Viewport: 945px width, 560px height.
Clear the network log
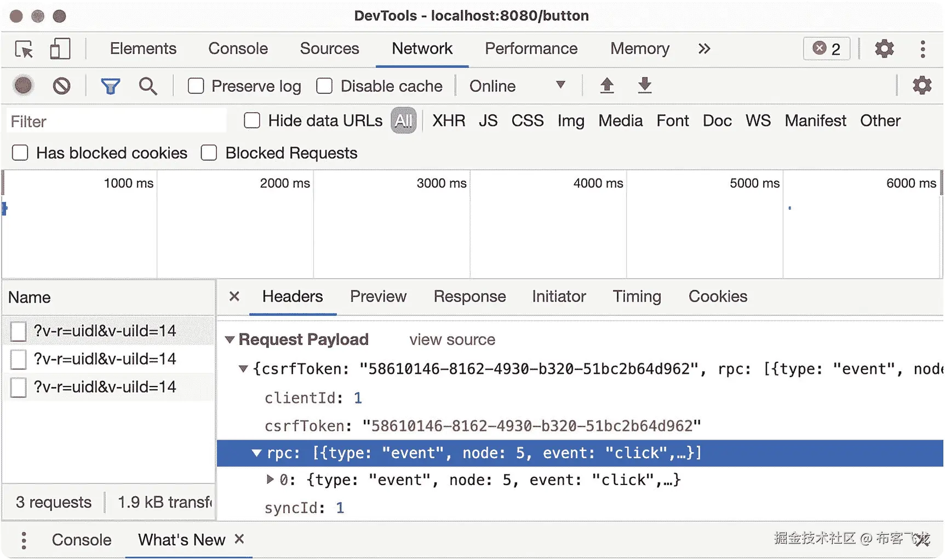61,86
